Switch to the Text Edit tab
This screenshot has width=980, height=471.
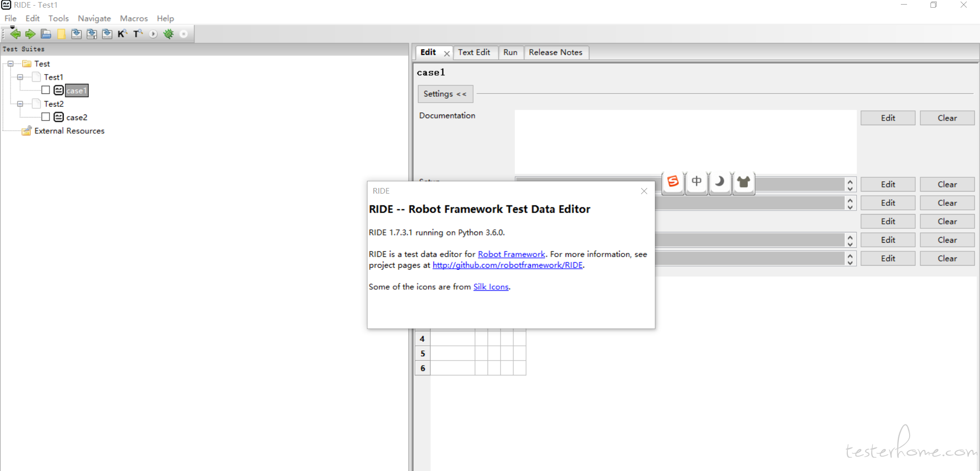click(x=474, y=53)
